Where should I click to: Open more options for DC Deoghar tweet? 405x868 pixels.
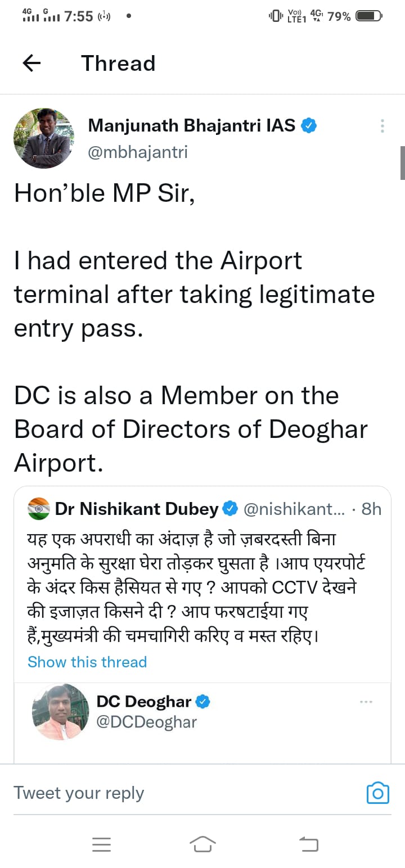coord(366,702)
